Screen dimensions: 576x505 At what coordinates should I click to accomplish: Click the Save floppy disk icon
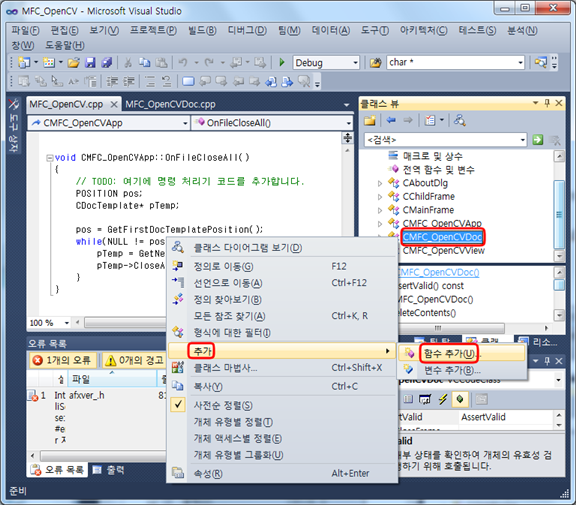point(90,63)
